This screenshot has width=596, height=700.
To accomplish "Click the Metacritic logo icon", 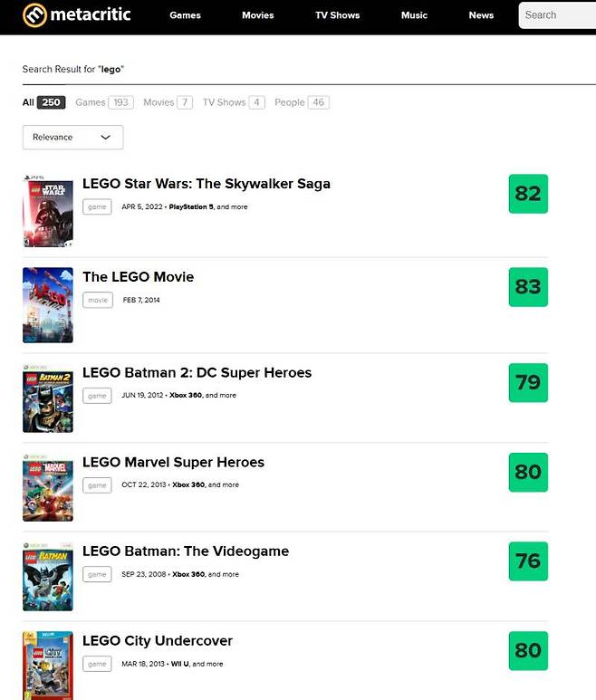I will point(34,14).
